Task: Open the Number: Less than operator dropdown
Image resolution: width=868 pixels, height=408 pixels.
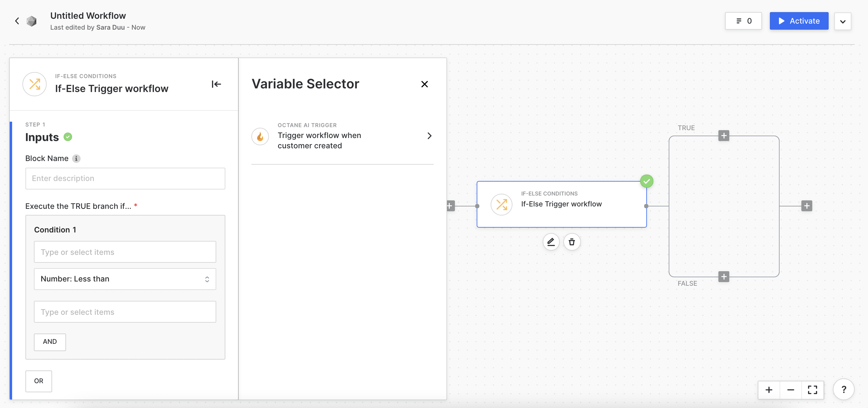Action: tap(125, 279)
